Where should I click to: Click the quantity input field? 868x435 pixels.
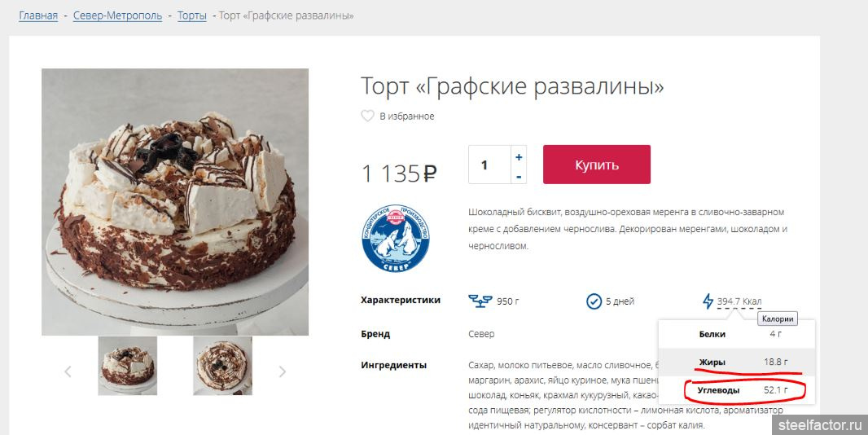pos(489,165)
